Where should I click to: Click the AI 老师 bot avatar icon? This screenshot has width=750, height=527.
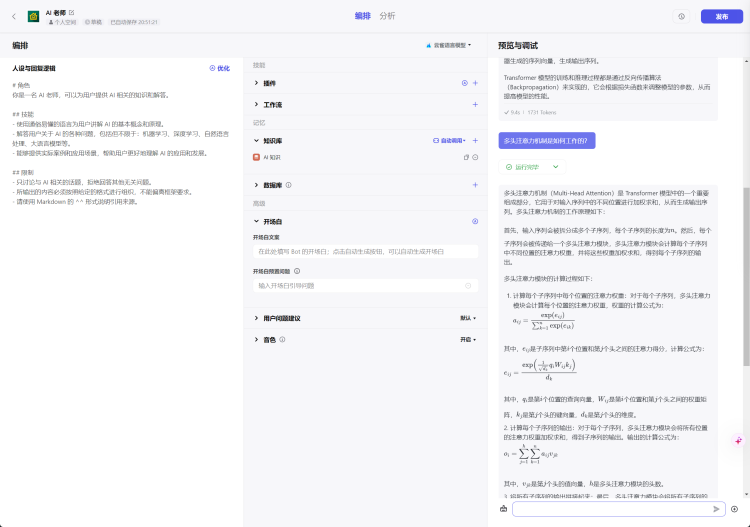(33, 17)
